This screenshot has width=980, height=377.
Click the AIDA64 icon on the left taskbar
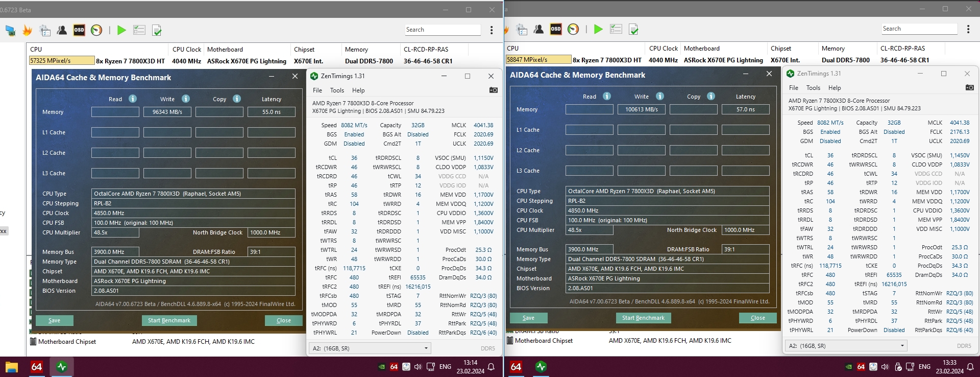coord(37,367)
